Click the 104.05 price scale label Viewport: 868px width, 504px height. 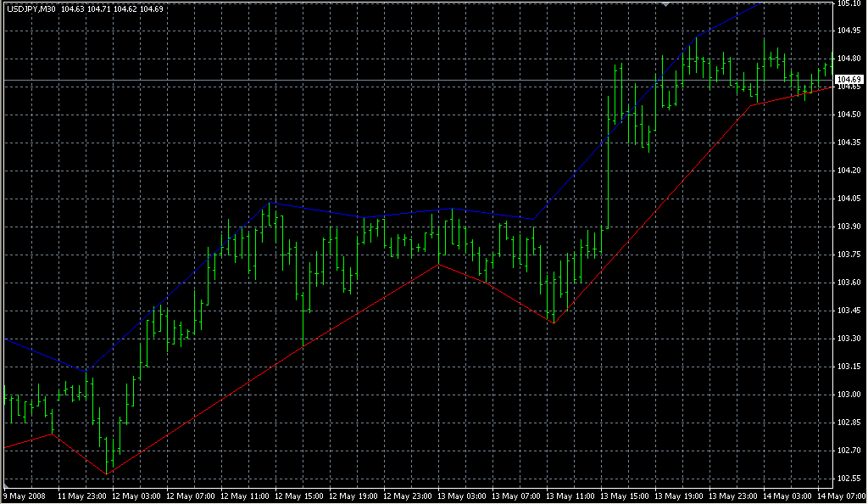849,199
